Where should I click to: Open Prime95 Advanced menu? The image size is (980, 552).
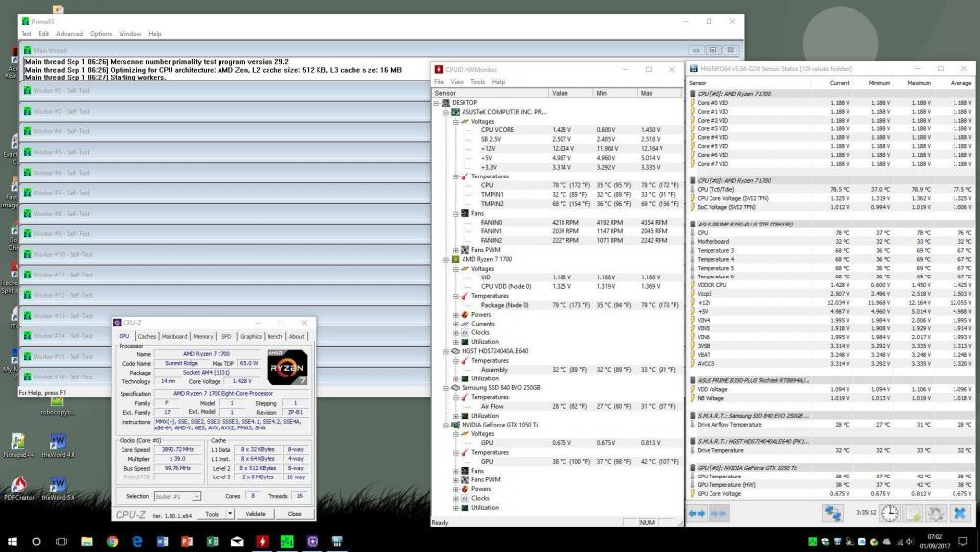[69, 33]
